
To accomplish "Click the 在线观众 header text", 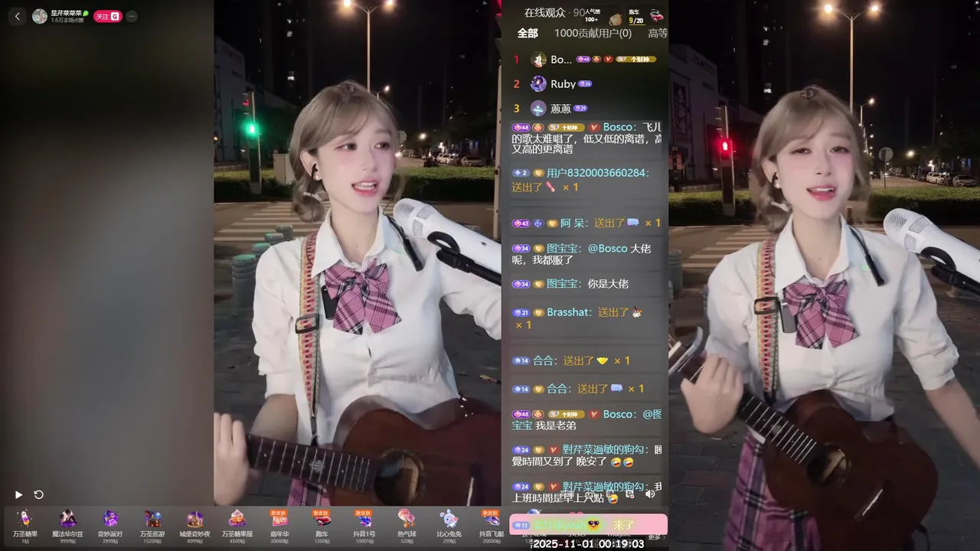I will point(544,12).
